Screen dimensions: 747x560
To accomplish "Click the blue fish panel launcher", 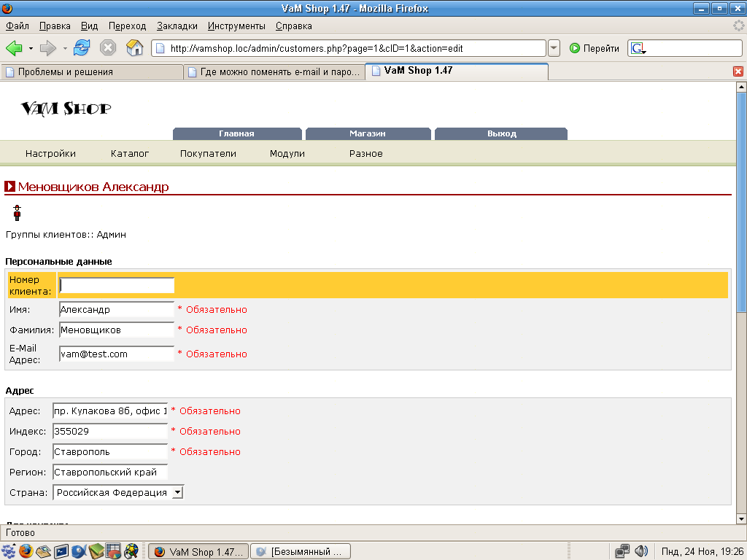I will tap(79, 551).
